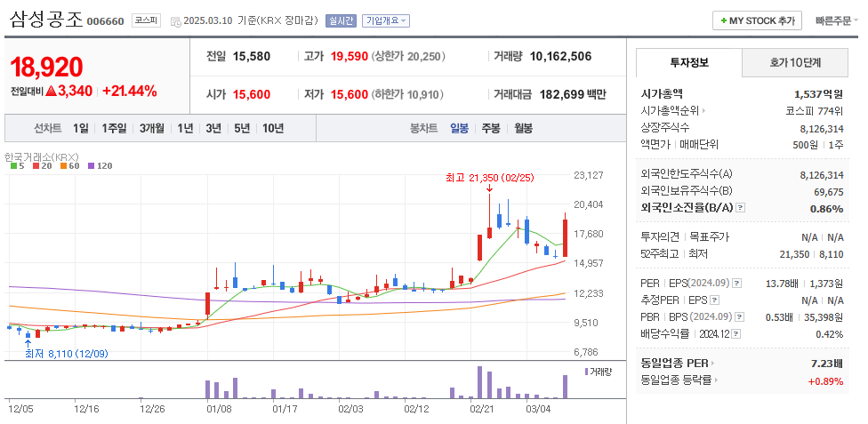Open the 시가총액순위 link arrow
Screen dimensions: 868x424
(703, 111)
